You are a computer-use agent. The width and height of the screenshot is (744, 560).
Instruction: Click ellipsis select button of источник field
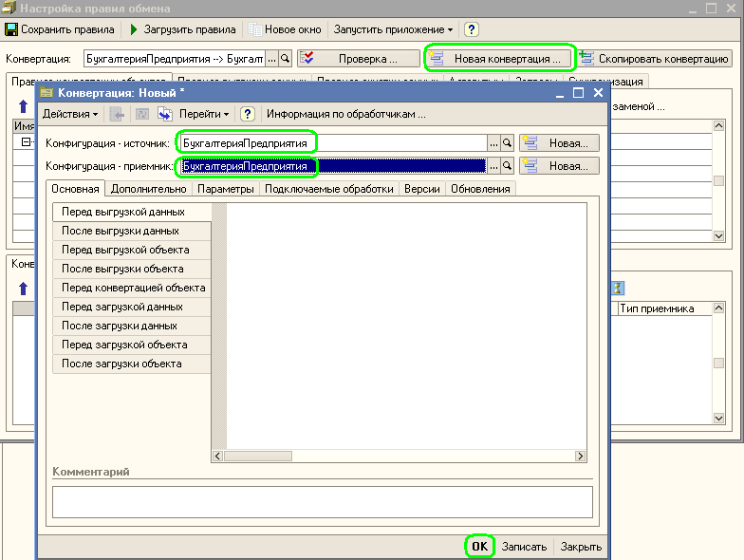[493, 142]
